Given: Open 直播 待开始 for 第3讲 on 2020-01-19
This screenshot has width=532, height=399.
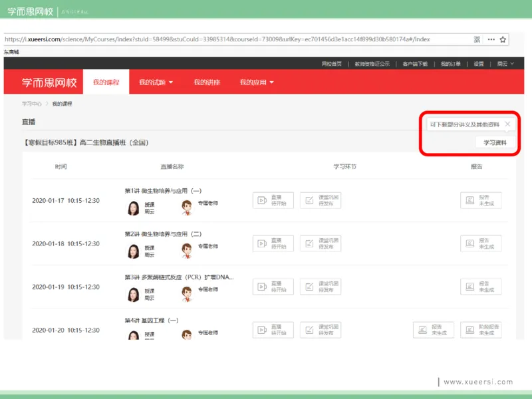Looking at the screenshot, I should point(273,287).
